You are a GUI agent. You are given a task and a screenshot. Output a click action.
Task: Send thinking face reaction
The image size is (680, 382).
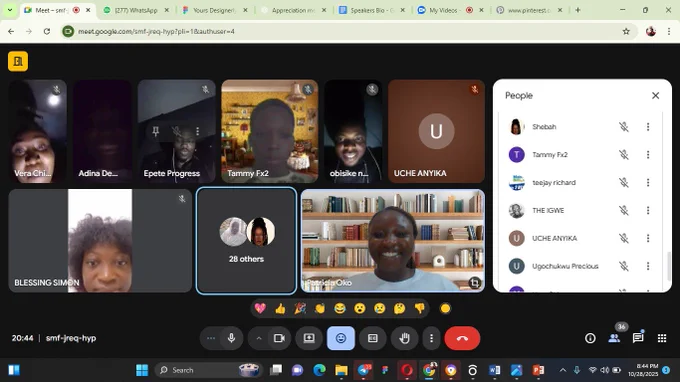tap(399, 308)
